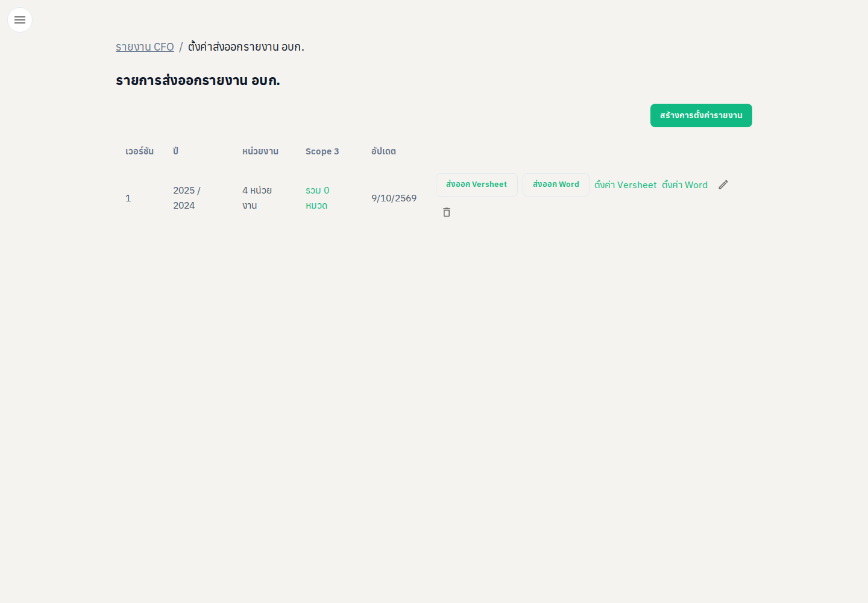Click the ปี column header

[x=175, y=151]
